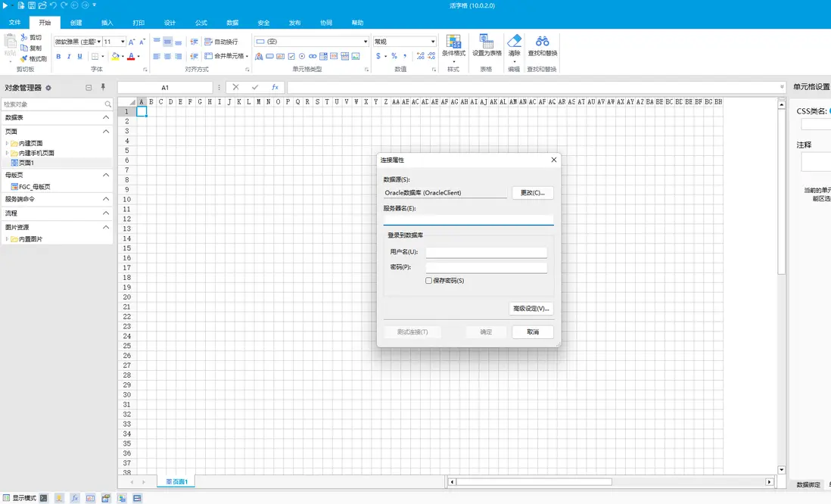The image size is (831, 504).
Task: Click the 用户名 input field
Action: pos(486,252)
